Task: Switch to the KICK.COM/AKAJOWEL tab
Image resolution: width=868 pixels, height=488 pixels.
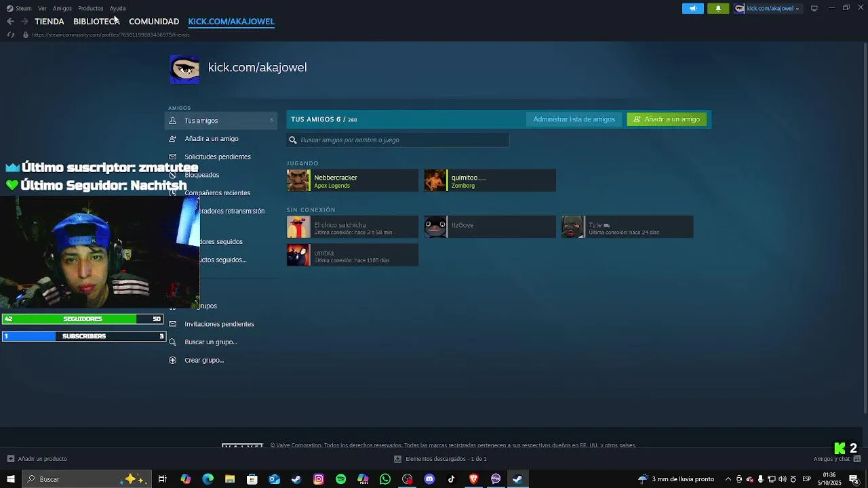Action: point(231,22)
